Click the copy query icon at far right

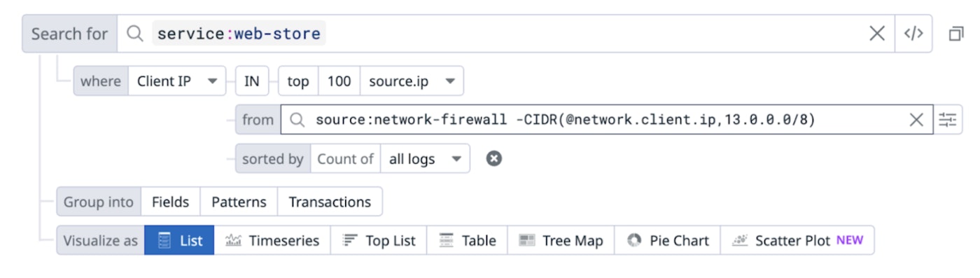pyautogui.click(x=956, y=34)
